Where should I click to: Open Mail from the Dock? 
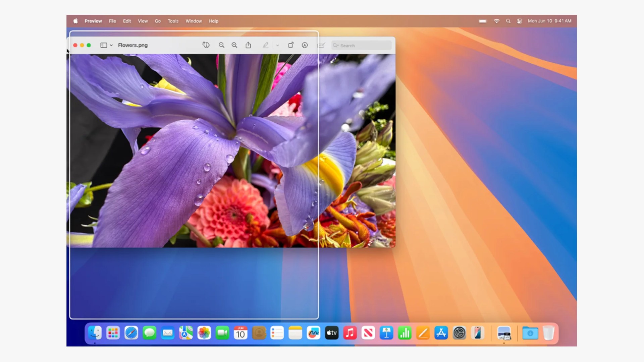point(168,333)
